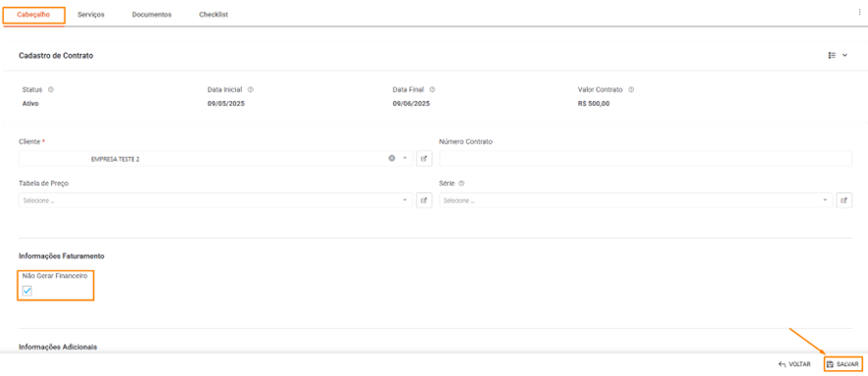Collapse the Cadastro de Contrato section chevron
868x376 pixels.
coord(844,55)
